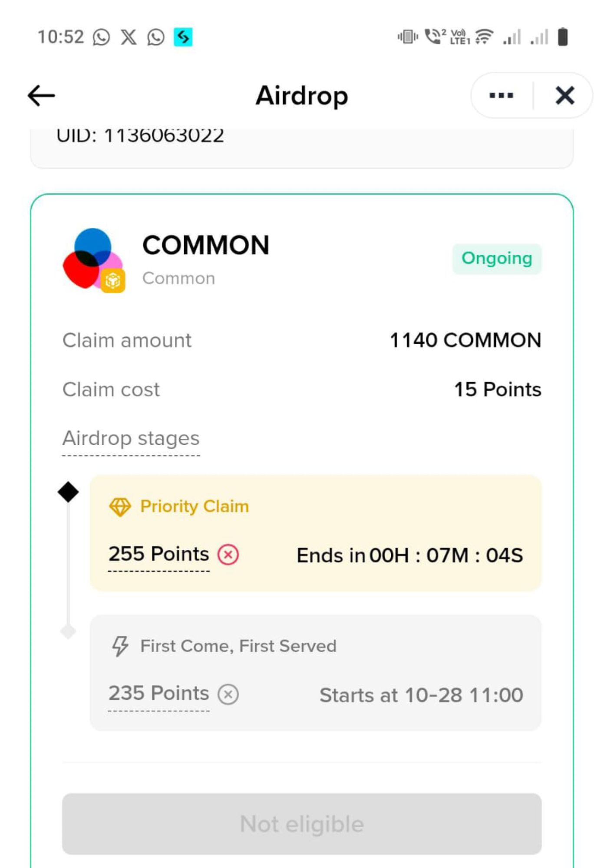The image size is (604, 868).
Task: Tap the red X beside 255 Points
Action: (x=228, y=555)
